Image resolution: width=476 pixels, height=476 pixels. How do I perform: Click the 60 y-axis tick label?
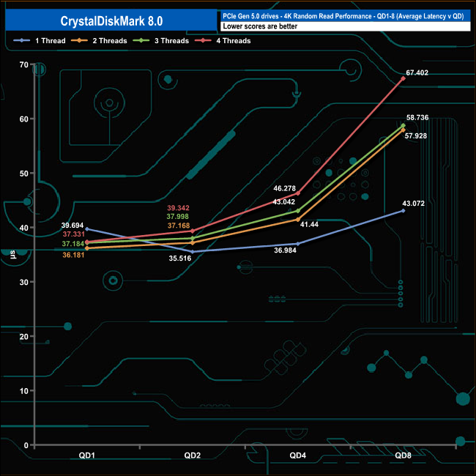[x=23, y=119]
